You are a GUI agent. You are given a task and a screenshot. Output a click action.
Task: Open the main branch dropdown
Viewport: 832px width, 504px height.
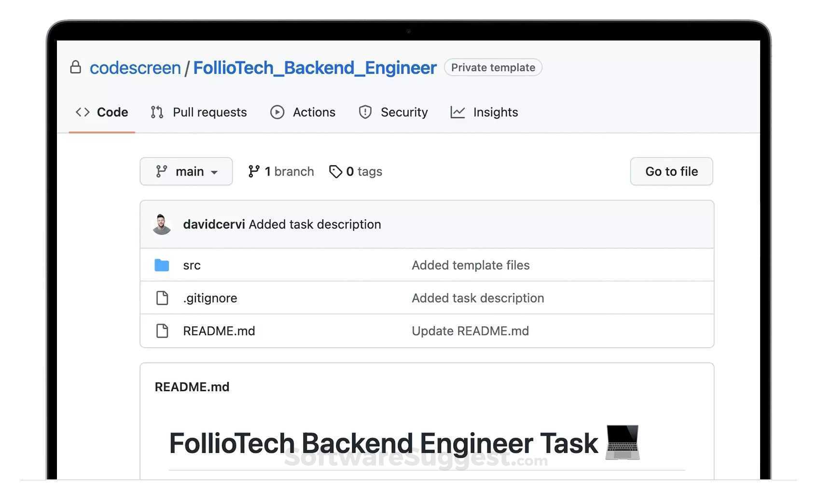pyautogui.click(x=186, y=171)
